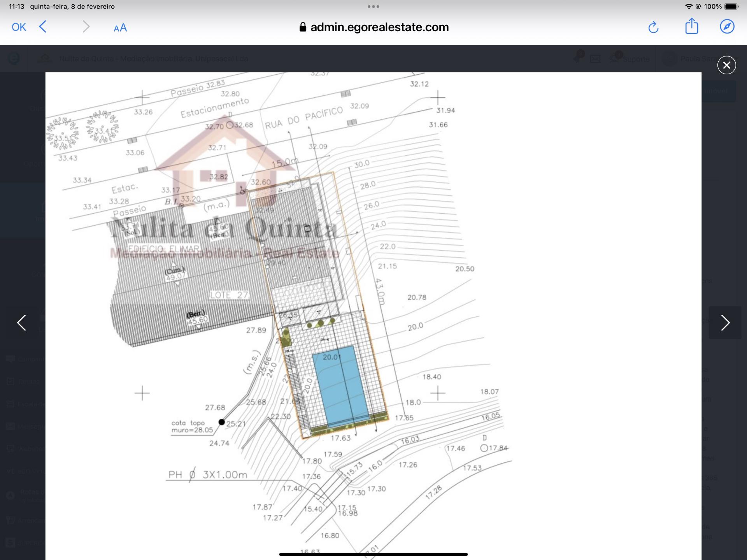Click the eGO logo in top-left corner

(14, 58)
